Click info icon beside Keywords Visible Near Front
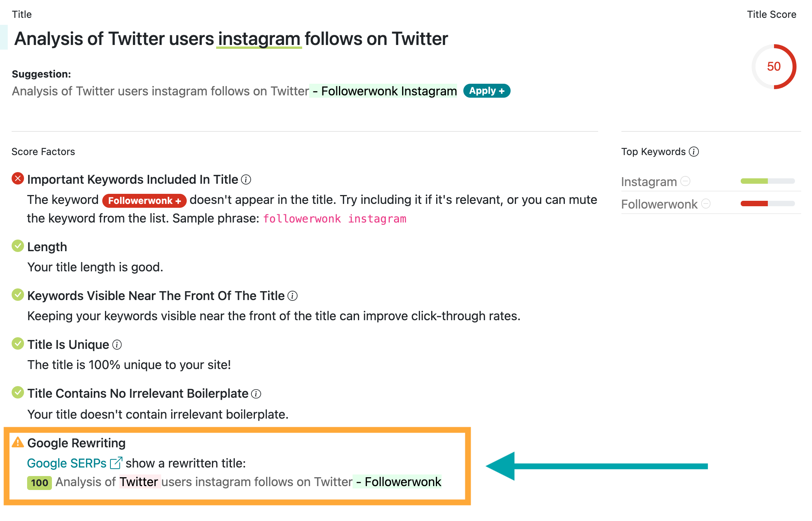 click(293, 296)
